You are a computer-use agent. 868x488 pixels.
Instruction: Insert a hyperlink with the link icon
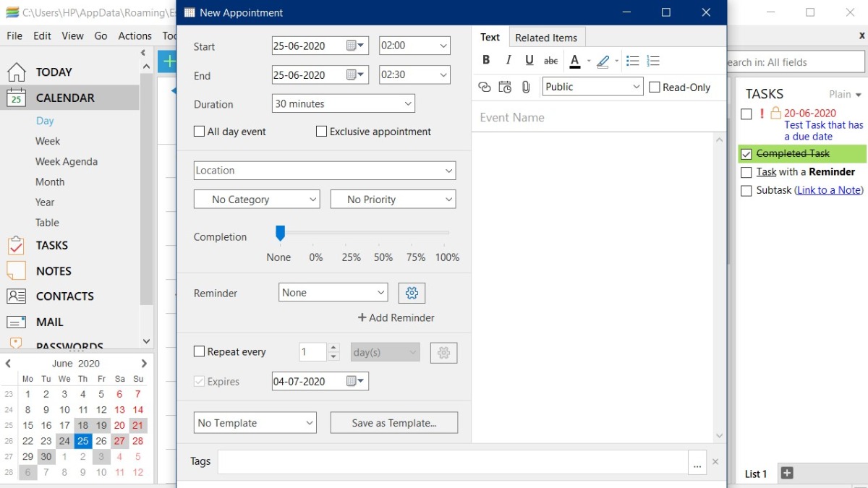click(x=485, y=87)
